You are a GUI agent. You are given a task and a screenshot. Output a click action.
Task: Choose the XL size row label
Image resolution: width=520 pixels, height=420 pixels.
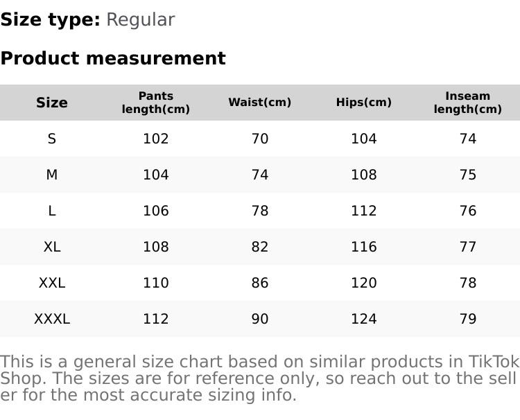tap(52, 247)
